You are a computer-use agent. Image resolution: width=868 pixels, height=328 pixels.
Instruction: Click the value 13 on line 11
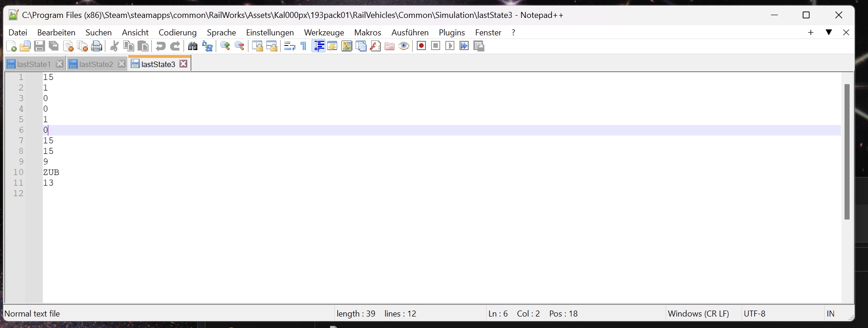coord(48,183)
